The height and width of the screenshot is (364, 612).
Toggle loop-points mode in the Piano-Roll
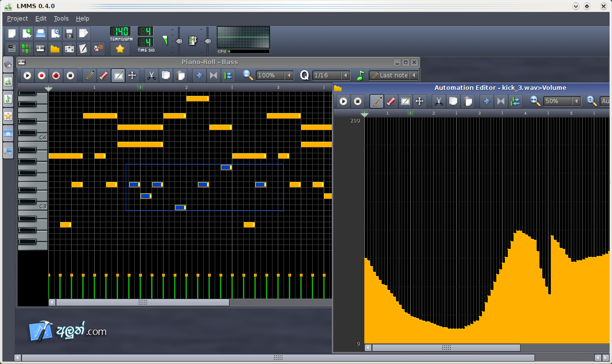click(x=228, y=75)
